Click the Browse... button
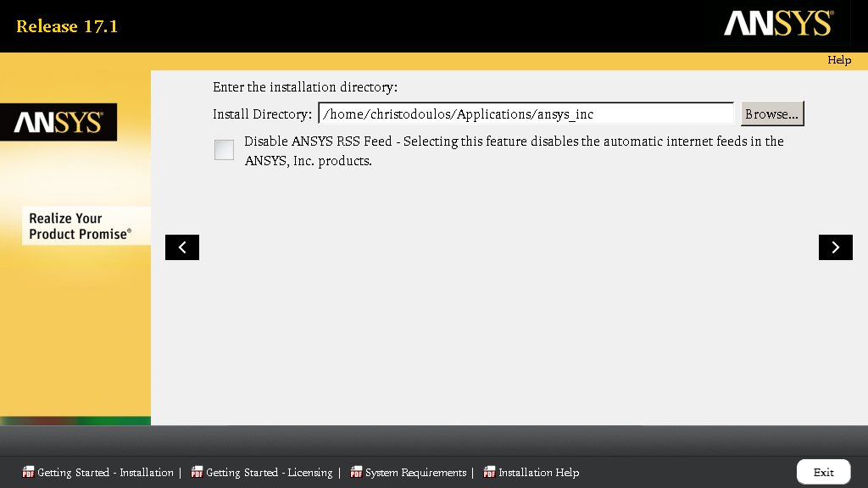 pos(772,114)
